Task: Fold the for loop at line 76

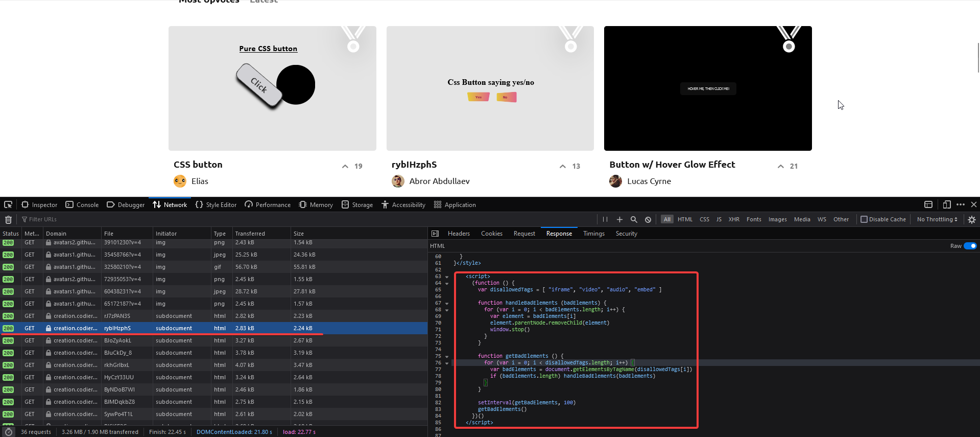Action: point(447,363)
